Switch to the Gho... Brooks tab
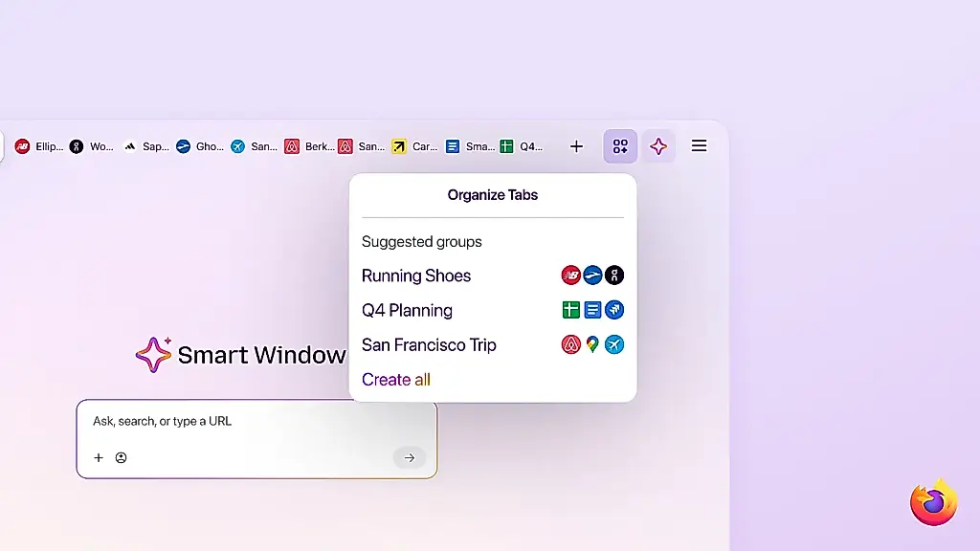This screenshot has width=980, height=551. point(199,146)
